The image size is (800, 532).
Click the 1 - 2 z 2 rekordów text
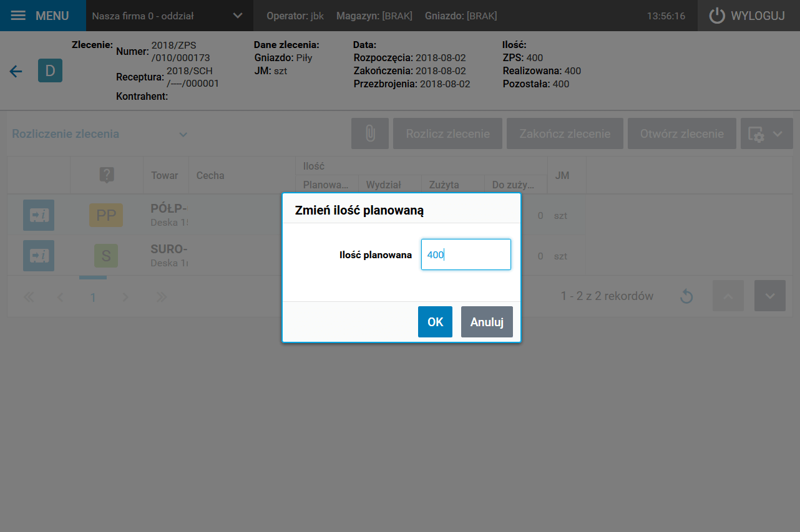pyautogui.click(x=607, y=296)
